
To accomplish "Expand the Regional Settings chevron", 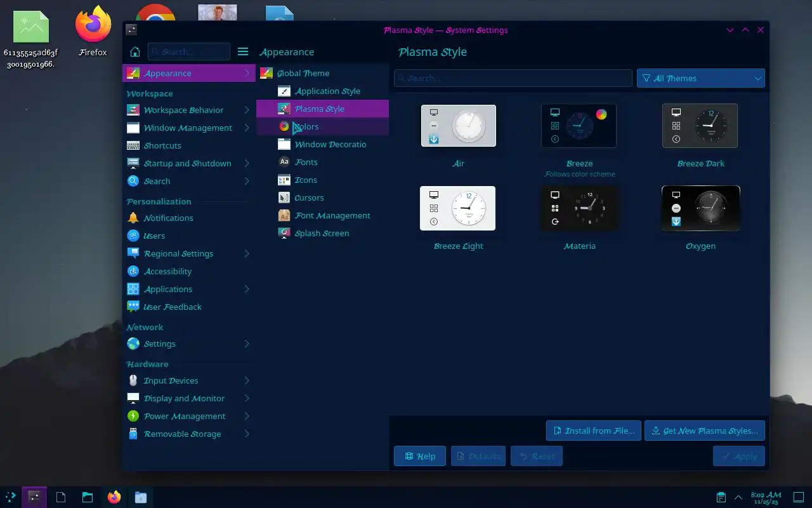I will pyautogui.click(x=247, y=253).
